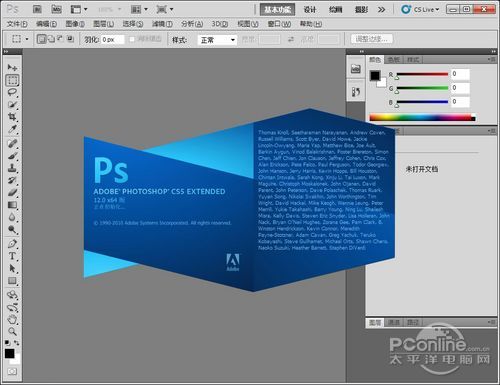Switch to 设计 workspace
This screenshot has height=385, width=500.
click(x=310, y=10)
